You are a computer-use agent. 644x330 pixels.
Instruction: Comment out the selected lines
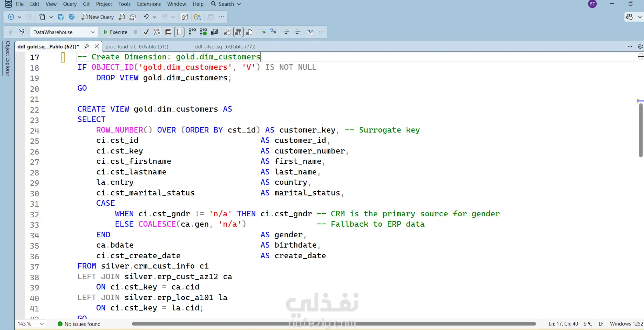coord(262,32)
